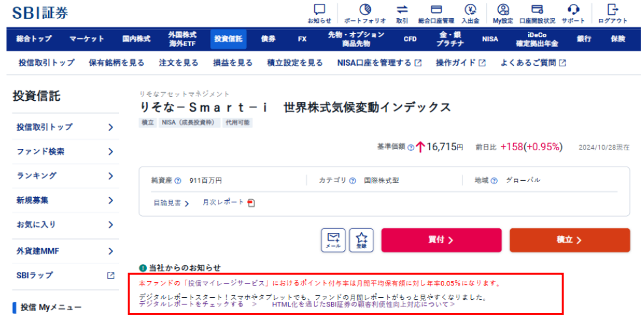Expand ランキング chevron in sidebar
Screen dimensions: 644x320
pyautogui.click(x=111, y=176)
